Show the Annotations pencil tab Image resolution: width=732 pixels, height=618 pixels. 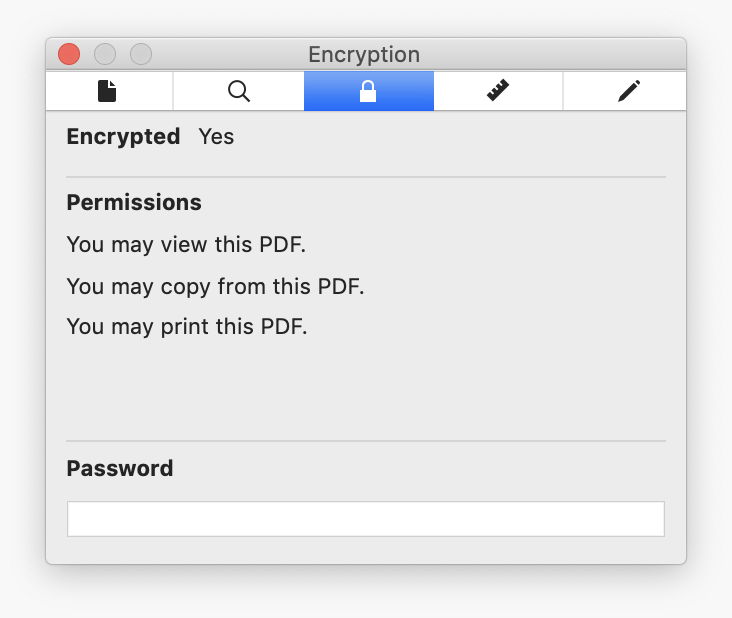click(x=628, y=91)
